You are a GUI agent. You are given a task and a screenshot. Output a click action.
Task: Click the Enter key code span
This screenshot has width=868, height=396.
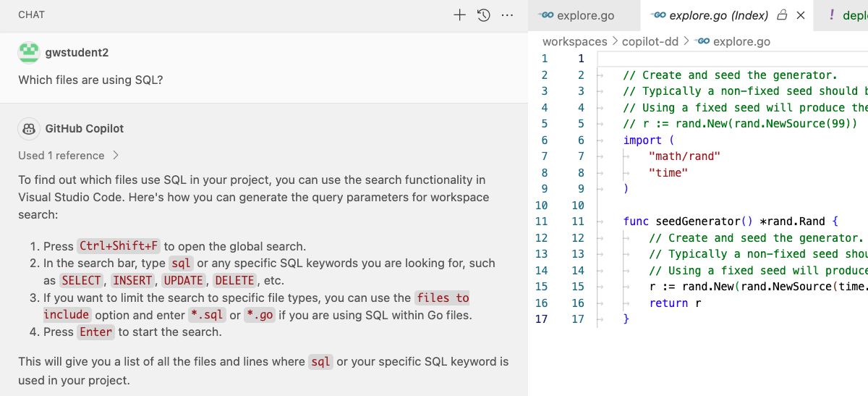pyautogui.click(x=96, y=332)
